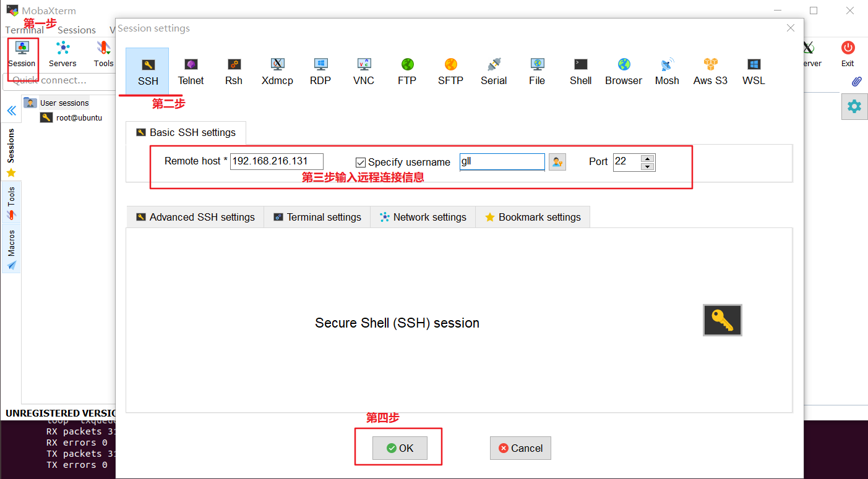This screenshot has height=479, width=868.
Task: Close the Session settings dialog
Action: 790,28
